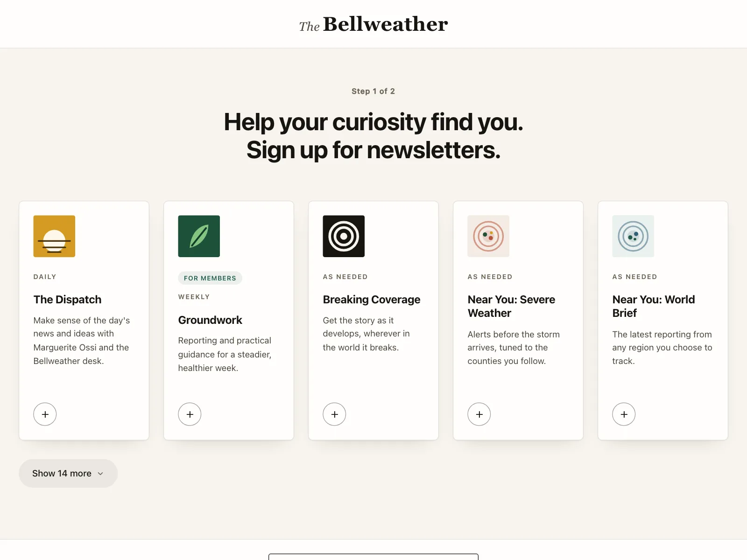Screen dimensions: 747x560
Task: Click Near You: Severe Weather title
Action: pos(511,306)
